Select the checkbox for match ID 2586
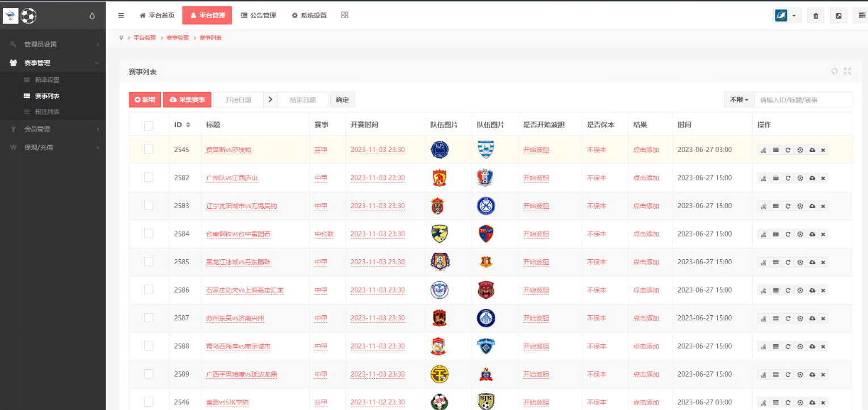 [149, 290]
